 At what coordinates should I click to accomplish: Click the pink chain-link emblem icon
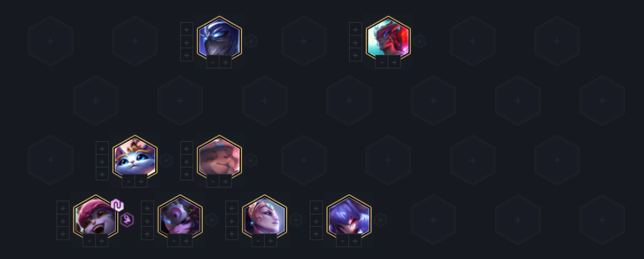(x=117, y=205)
